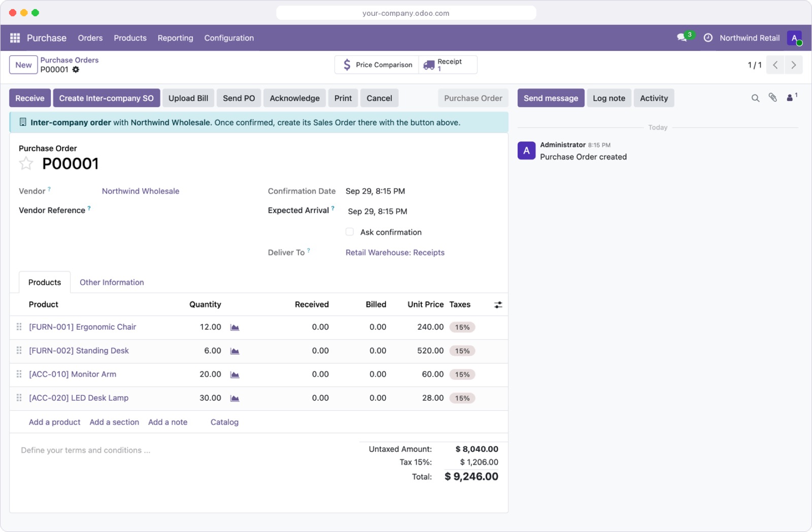Open forecast chart icon for Ergonomic Chair

[x=234, y=328]
